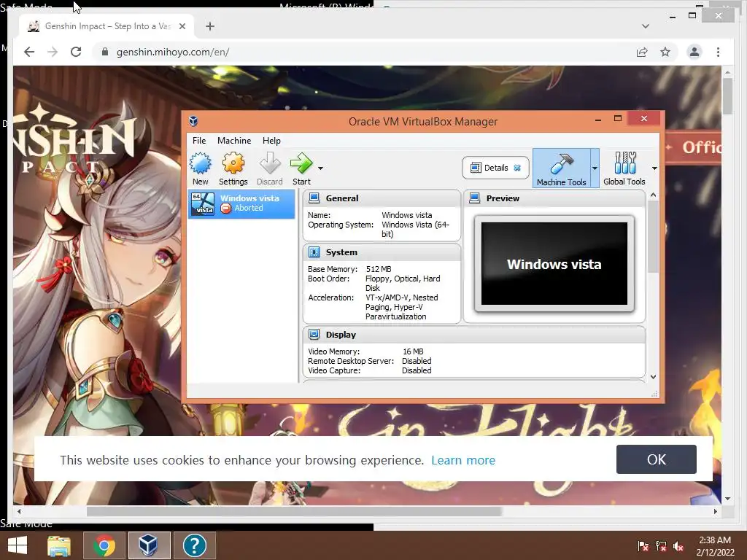
Task: Click the System section chip icon
Action: pyautogui.click(x=314, y=252)
